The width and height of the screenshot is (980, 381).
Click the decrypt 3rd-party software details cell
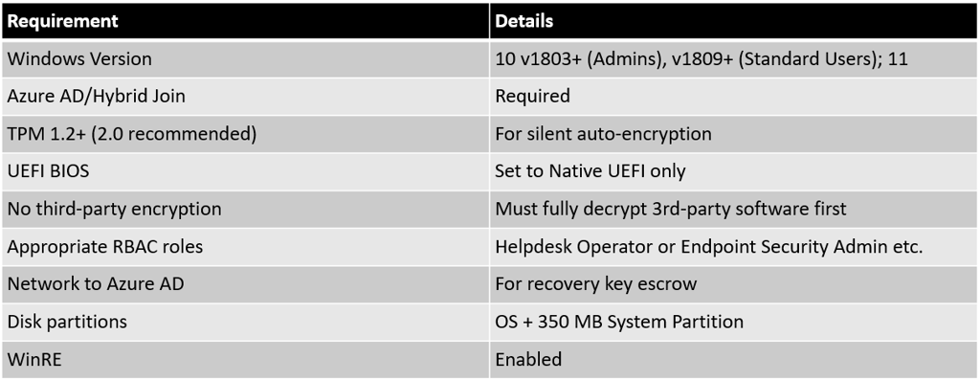point(733,209)
